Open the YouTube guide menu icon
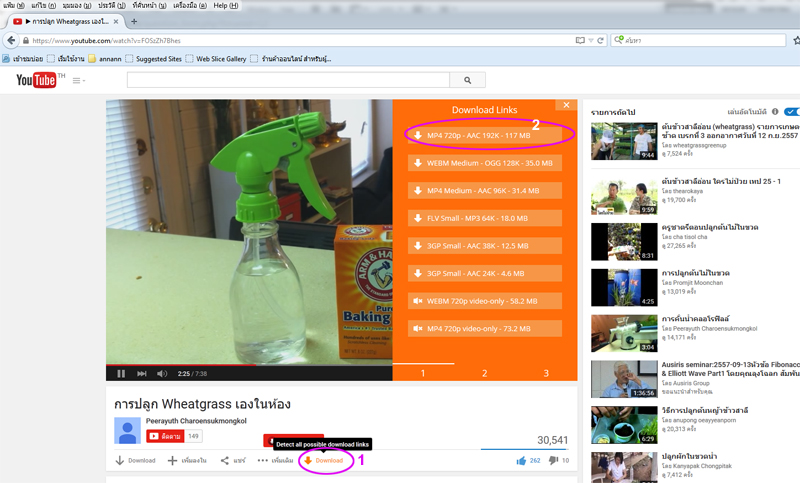 click(x=78, y=80)
